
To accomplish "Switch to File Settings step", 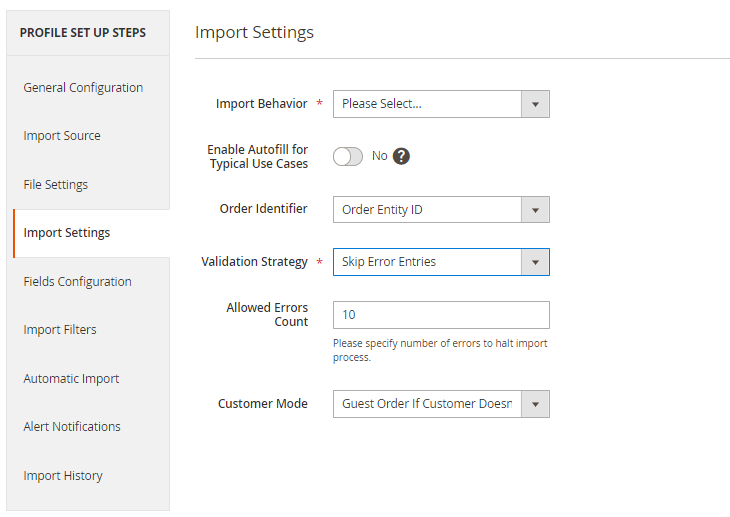I will (x=55, y=184).
